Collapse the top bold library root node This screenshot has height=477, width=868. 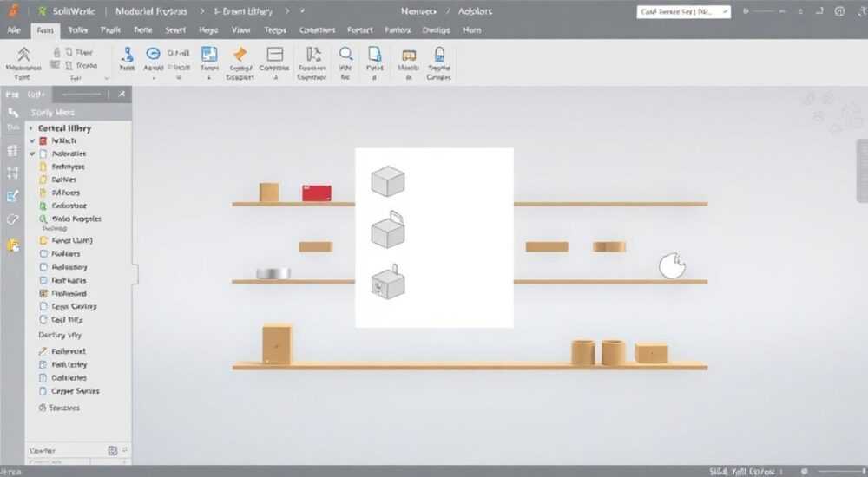[31, 128]
